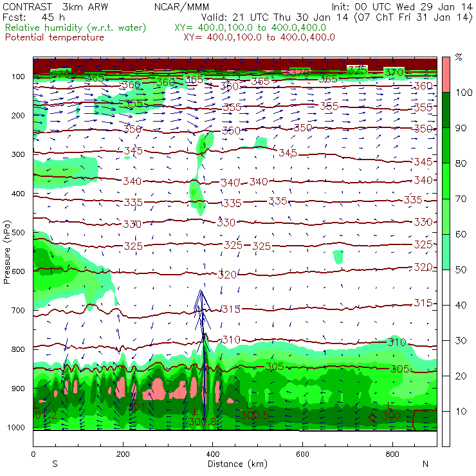Click the 80–90% green colorbar swatch
This screenshot has width=476, height=476.
(446, 145)
